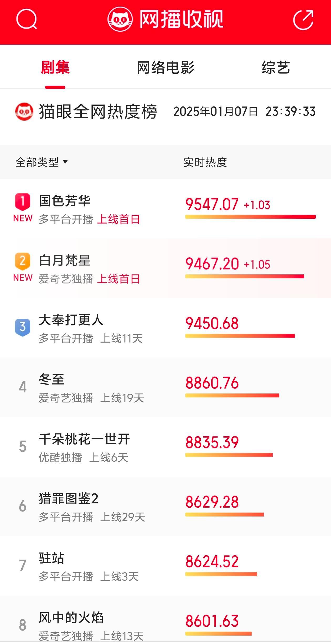Tap the 实时热度 column header
Viewport: 331px width, 644px height.
205,162
